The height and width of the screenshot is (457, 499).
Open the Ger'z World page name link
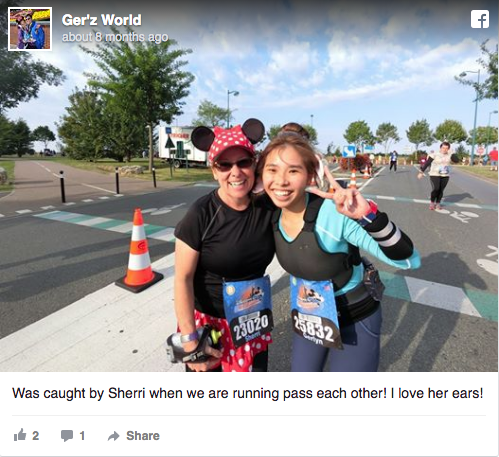coord(102,20)
